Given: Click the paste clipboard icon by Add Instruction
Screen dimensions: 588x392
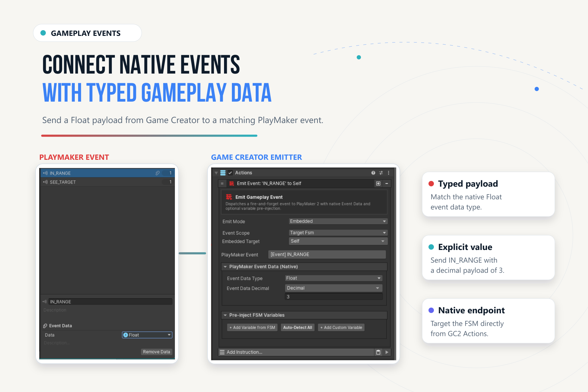Looking at the screenshot, I should (378, 352).
